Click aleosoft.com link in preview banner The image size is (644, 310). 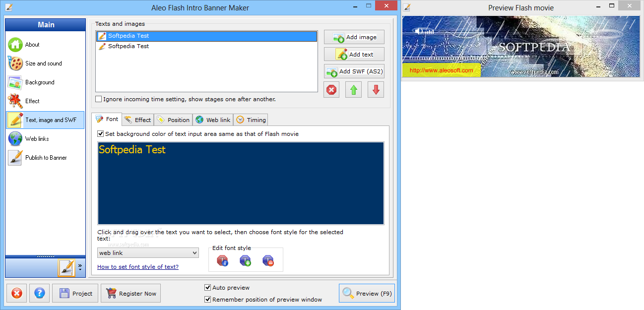point(441,70)
